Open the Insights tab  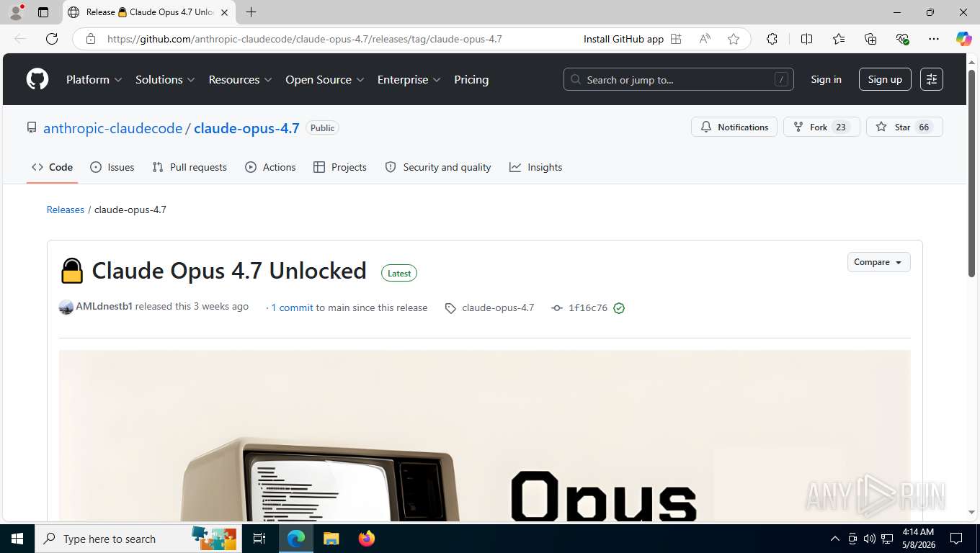click(x=535, y=167)
